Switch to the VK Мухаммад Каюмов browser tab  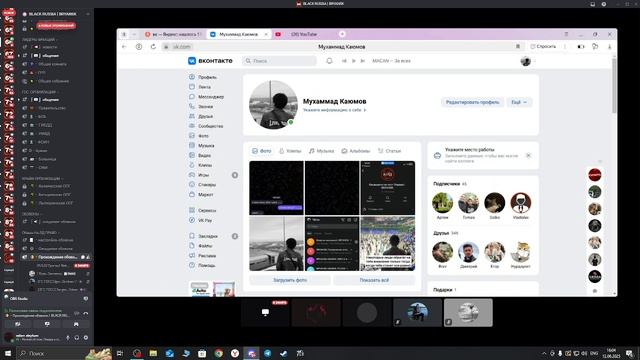pos(238,34)
